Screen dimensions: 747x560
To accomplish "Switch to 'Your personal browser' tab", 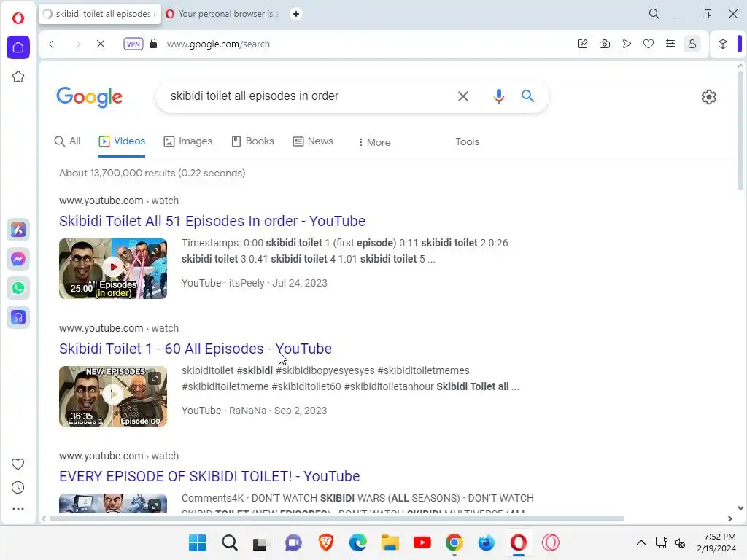I will (x=223, y=14).
